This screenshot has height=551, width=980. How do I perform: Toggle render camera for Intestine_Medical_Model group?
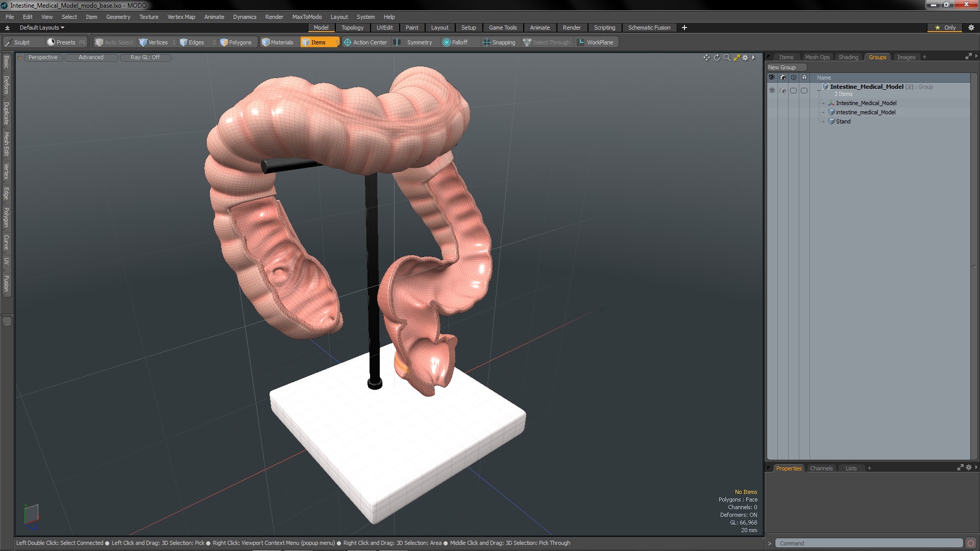(x=783, y=90)
